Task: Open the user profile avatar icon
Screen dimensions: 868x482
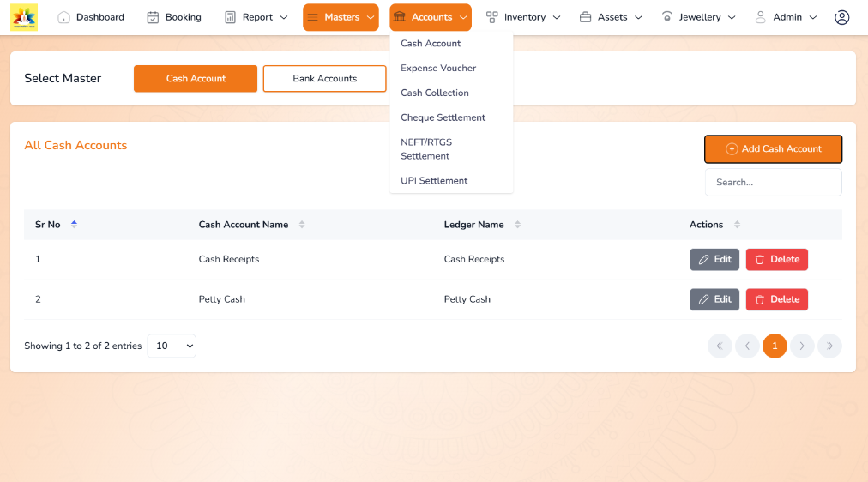Action: [841, 18]
